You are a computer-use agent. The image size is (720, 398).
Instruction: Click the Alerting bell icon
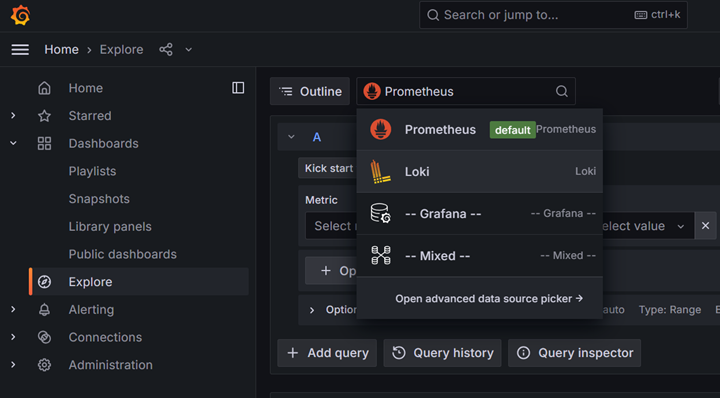click(45, 310)
